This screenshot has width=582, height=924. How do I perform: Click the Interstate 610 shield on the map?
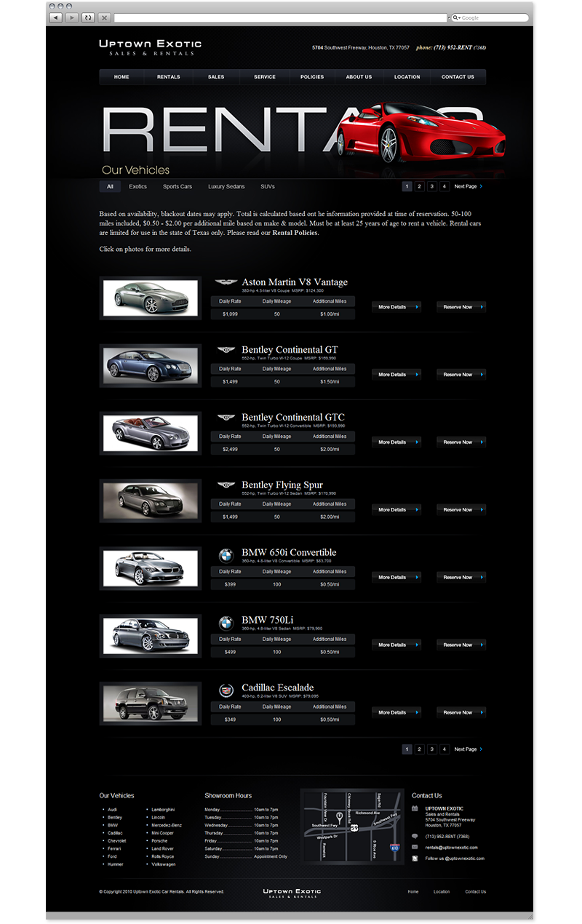click(x=394, y=848)
